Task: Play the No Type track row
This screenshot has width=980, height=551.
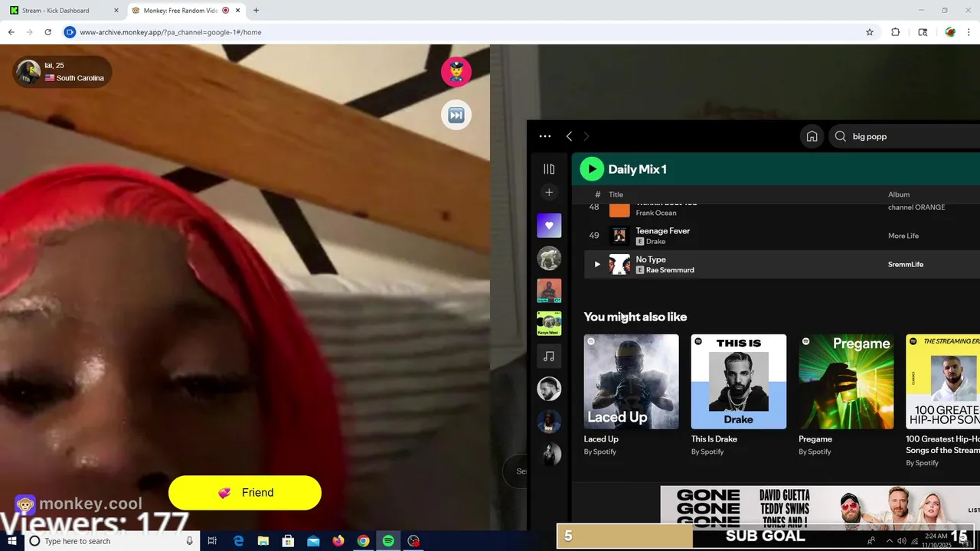Action: pyautogui.click(x=782, y=264)
